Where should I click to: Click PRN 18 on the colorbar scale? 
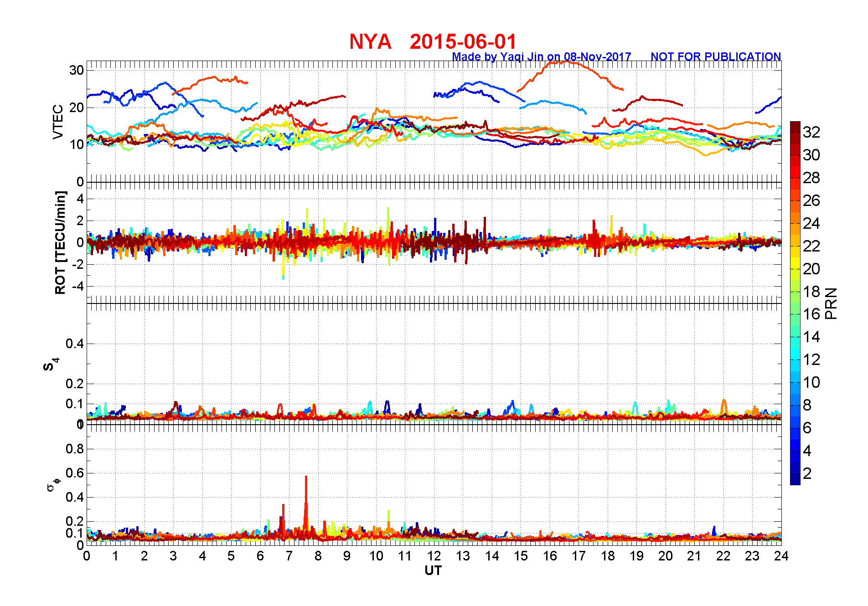tap(811, 292)
